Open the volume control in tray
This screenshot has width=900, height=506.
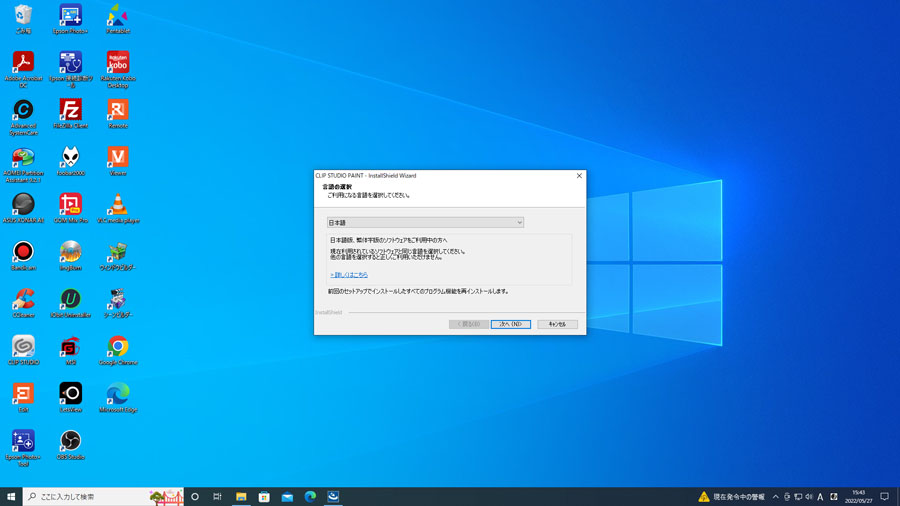[809, 497]
